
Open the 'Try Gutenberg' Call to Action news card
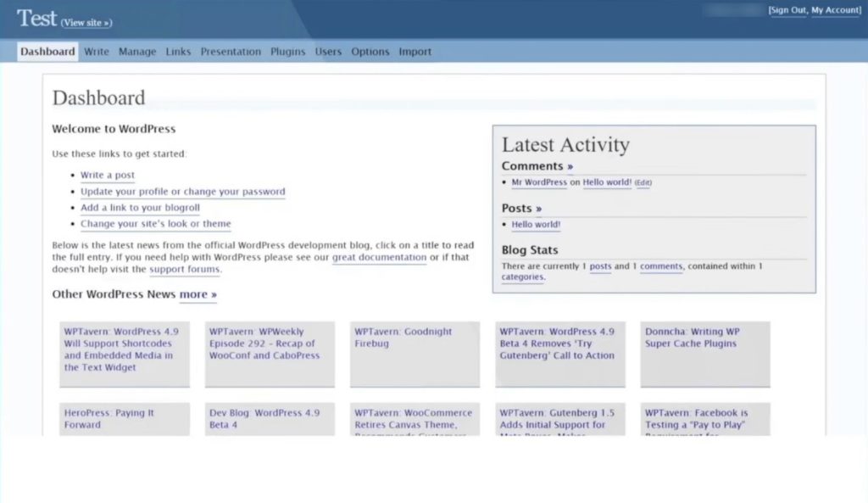[560, 354]
